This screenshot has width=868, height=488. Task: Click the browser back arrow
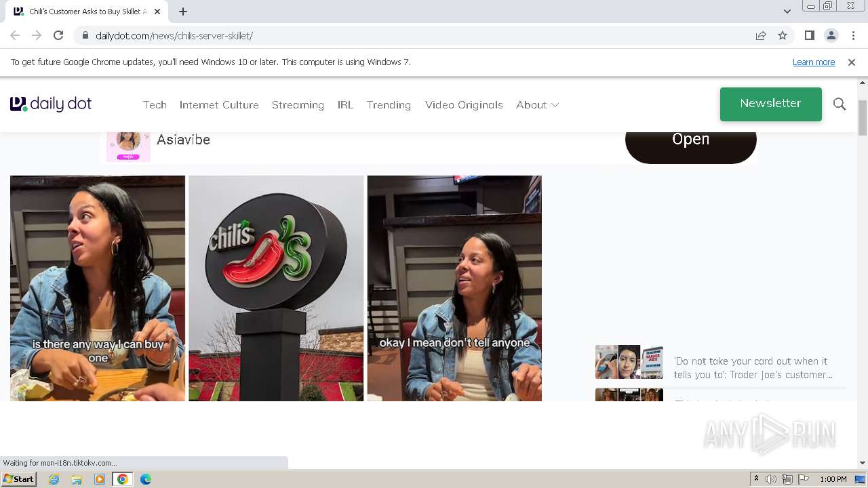pos(15,35)
